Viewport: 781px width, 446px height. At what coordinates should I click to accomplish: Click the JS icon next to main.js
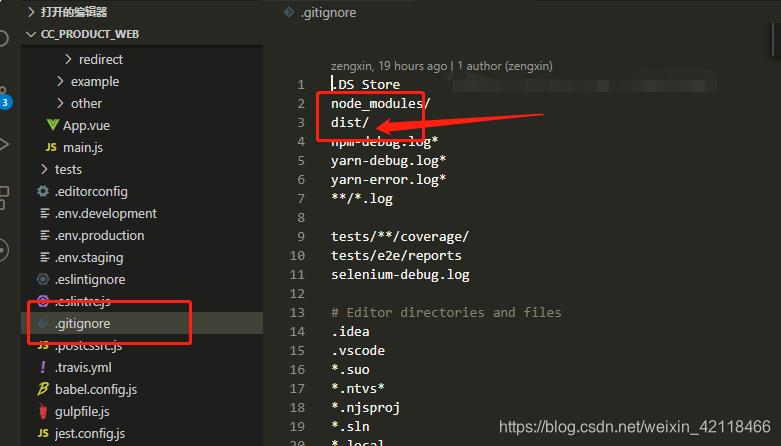[51, 147]
